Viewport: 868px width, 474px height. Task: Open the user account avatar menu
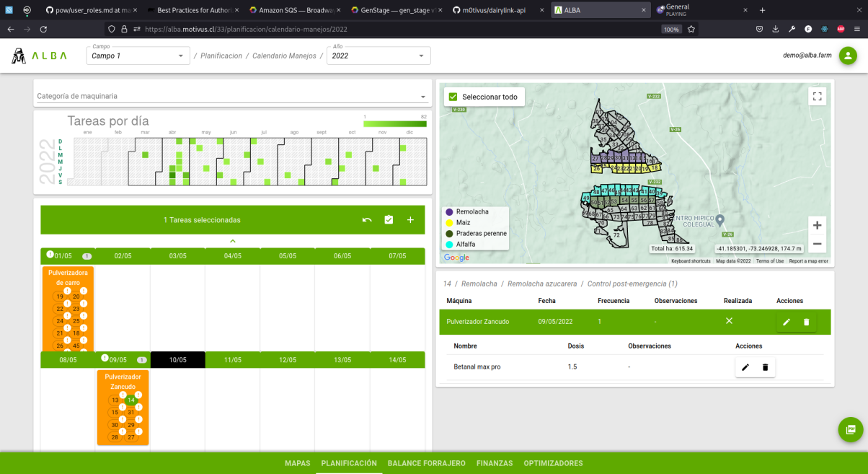pos(848,56)
